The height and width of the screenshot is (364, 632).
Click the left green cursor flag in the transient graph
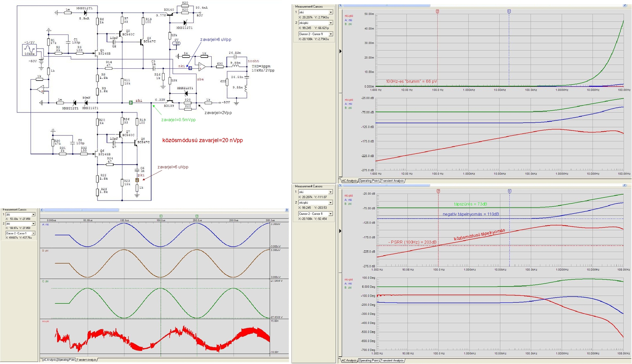pyautogui.click(x=161, y=216)
